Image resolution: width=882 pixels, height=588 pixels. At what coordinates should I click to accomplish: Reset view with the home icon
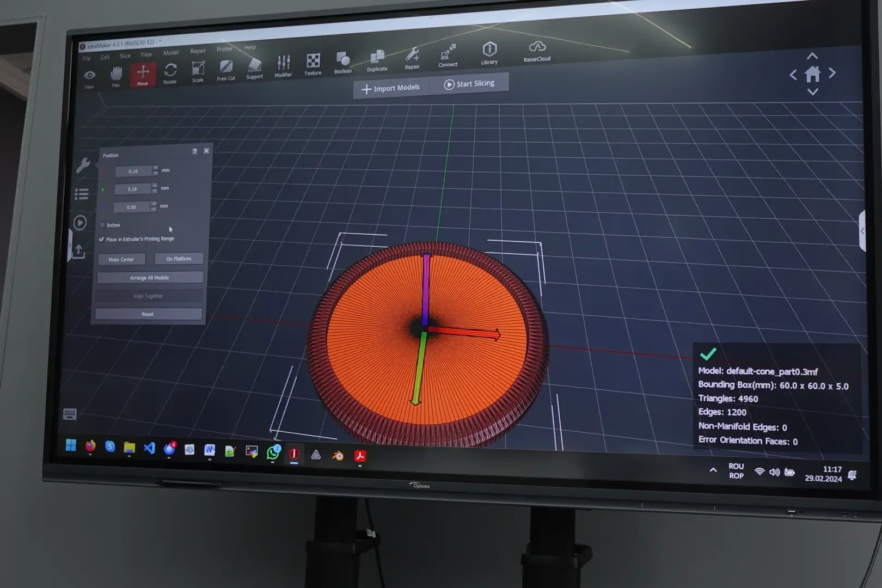[x=812, y=74]
